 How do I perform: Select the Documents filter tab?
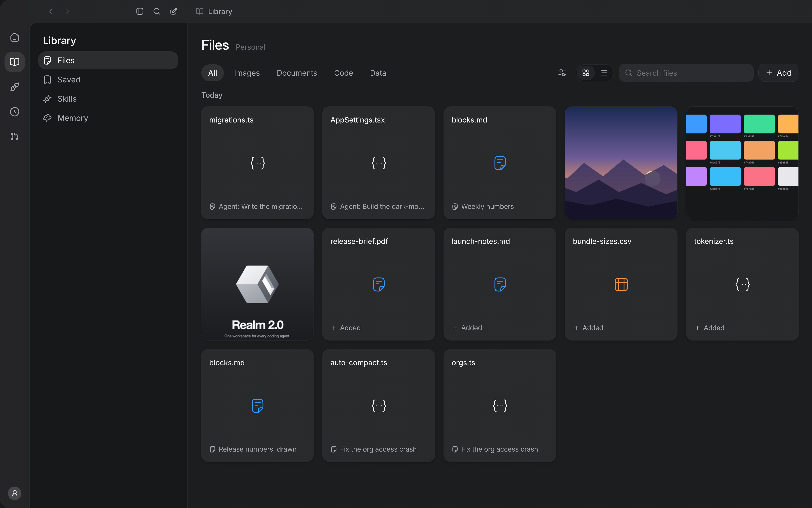pos(297,73)
